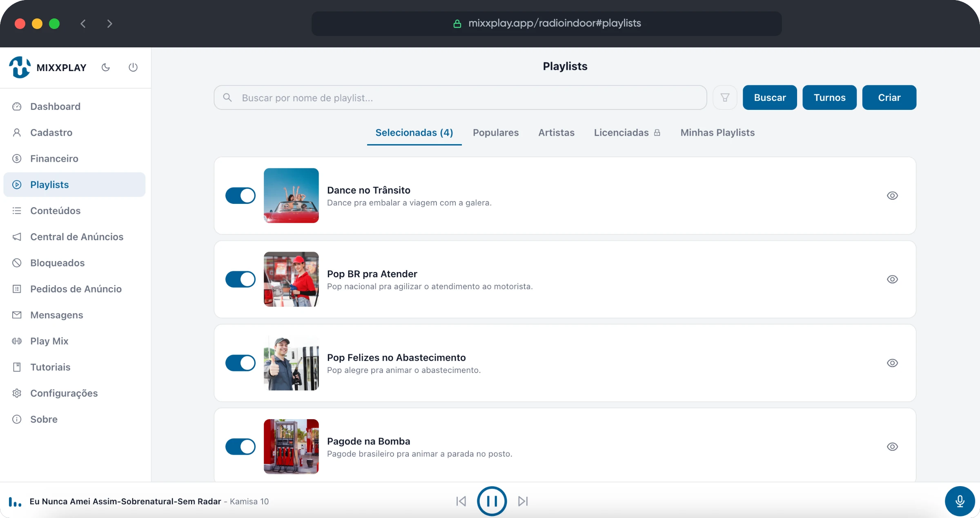
Task: Click the browser back arrow
Action: (83, 24)
